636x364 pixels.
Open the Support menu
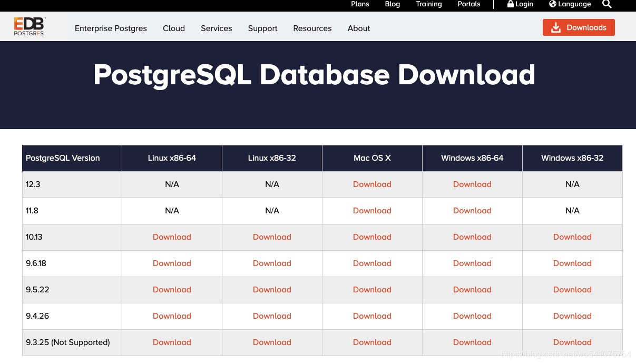pyautogui.click(x=262, y=28)
